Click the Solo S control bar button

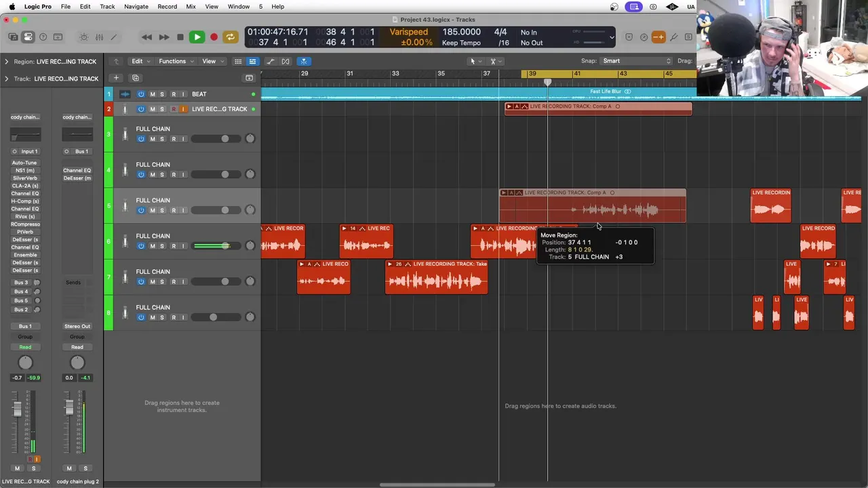[688, 37]
